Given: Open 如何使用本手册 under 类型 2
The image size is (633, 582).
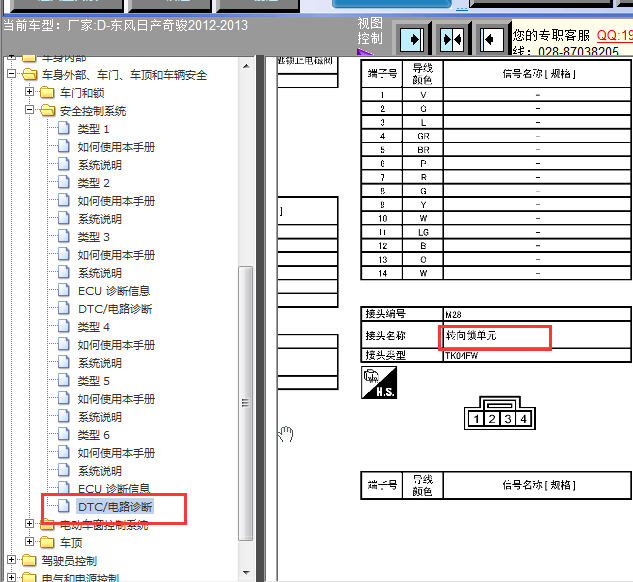Looking at the screenshot, I should pos(116,201).
